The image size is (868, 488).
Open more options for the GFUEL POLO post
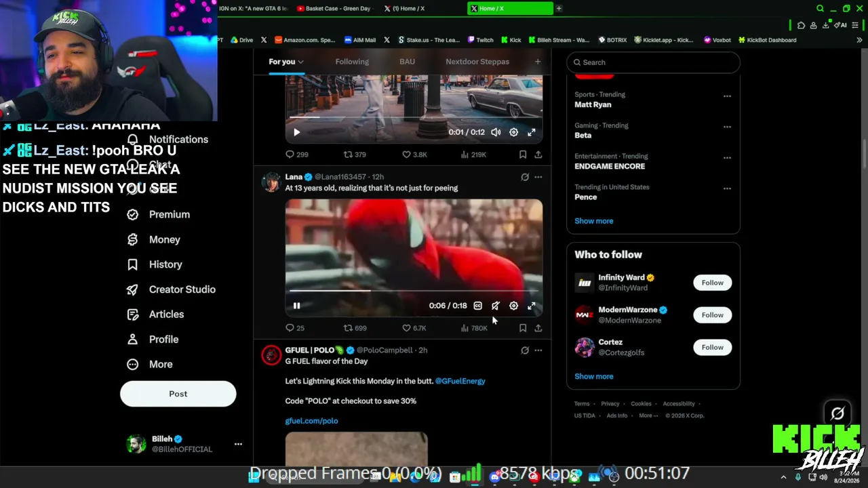click(x=538, y=350)
